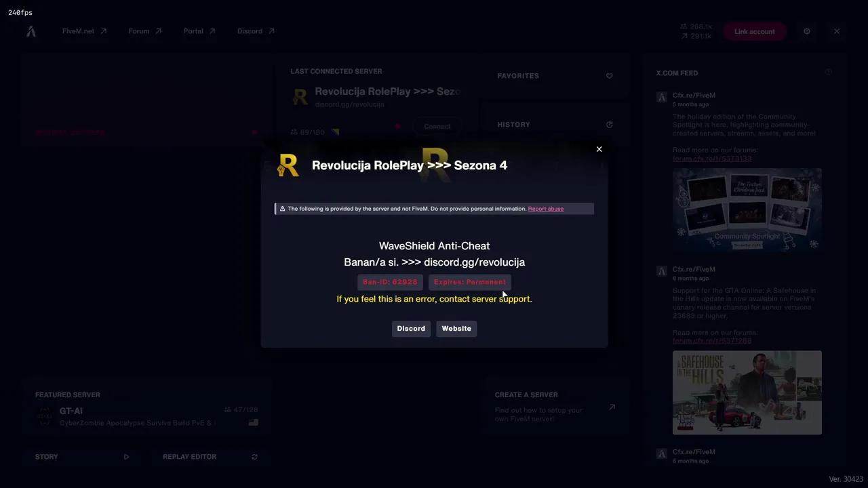
Task: Open the Safehouse in the Hills image
Action: 747,392
